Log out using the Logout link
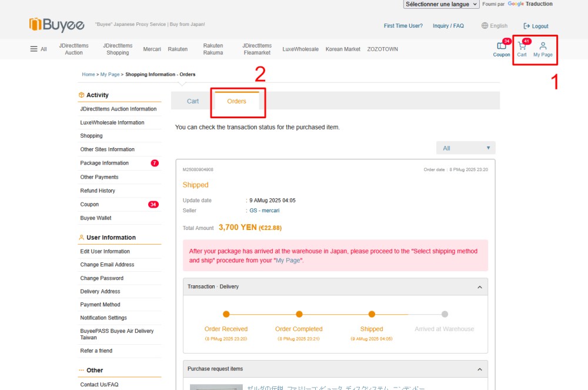 coord(536,26)
